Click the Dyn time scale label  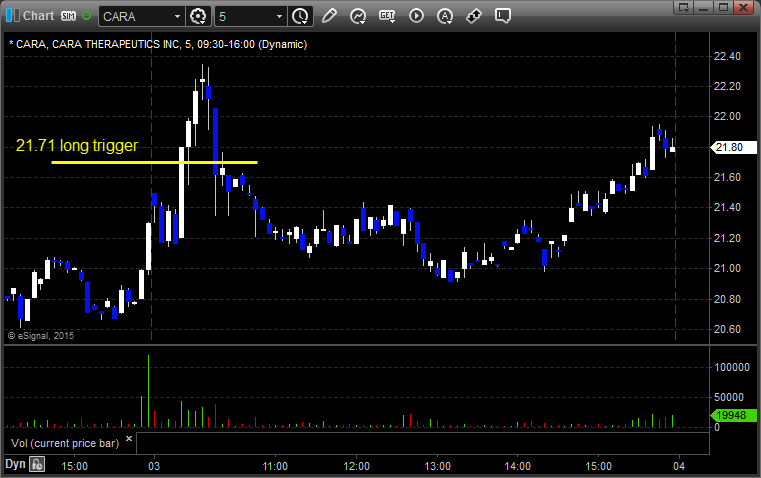(x=15, y=464)
